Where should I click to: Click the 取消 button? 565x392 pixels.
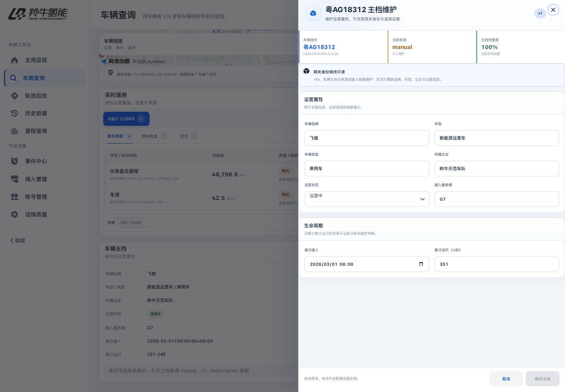(506, 379)
